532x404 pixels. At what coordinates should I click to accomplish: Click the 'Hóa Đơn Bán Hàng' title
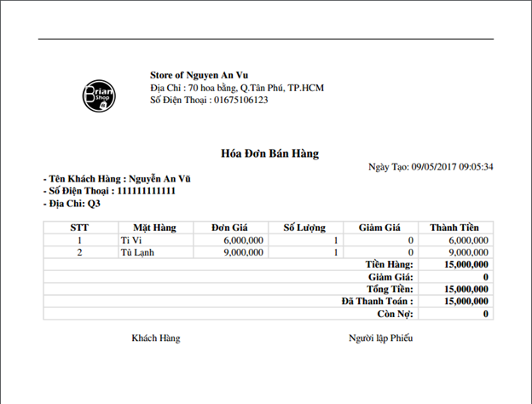point(270,153)
